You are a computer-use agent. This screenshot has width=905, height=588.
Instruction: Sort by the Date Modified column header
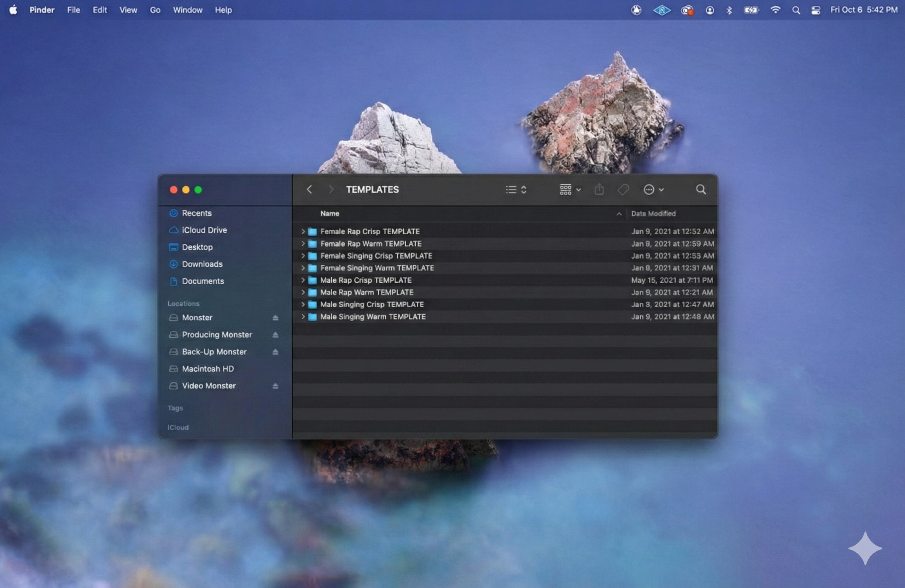(x=653, y=214)
